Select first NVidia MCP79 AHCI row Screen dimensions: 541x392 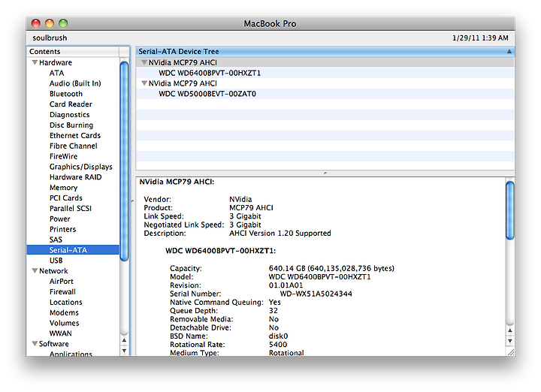(x=325, y=62)
